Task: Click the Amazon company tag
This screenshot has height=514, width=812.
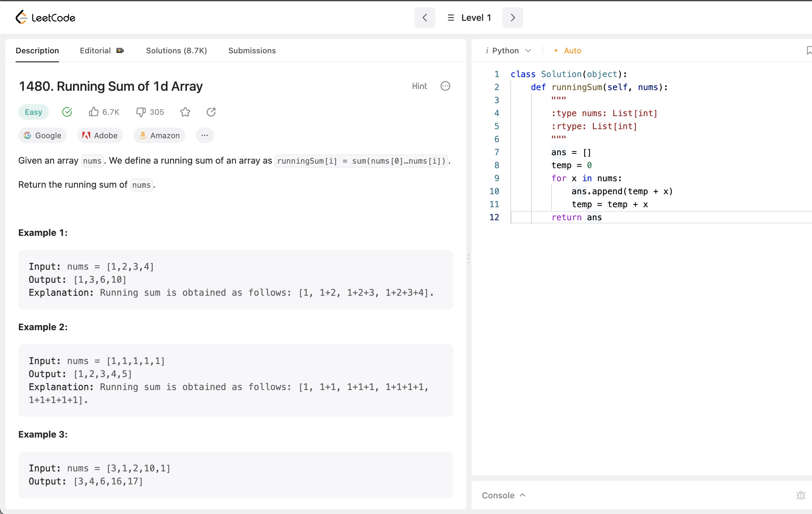Action: point(160,135)
